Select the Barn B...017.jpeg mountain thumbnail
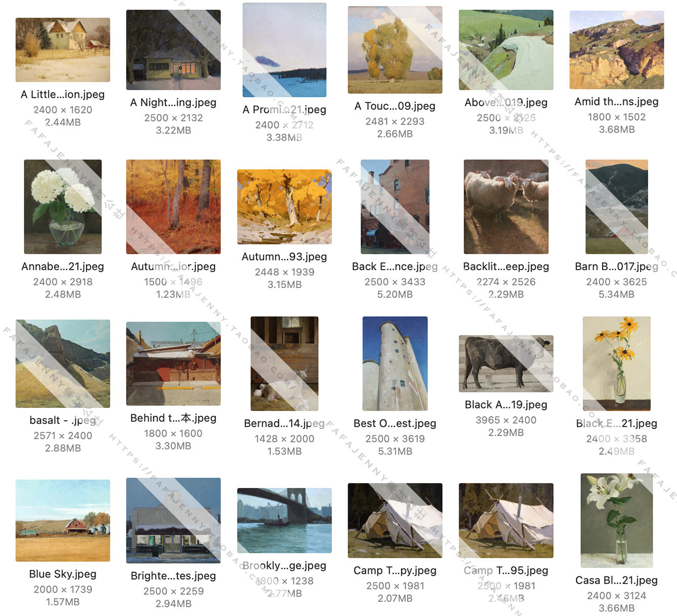Viewport: 677px width, 616px height. pos(616,207)
